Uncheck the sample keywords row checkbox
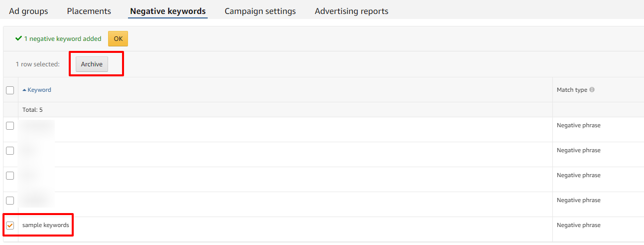644x245 pixels. click(x=10, y=226)
